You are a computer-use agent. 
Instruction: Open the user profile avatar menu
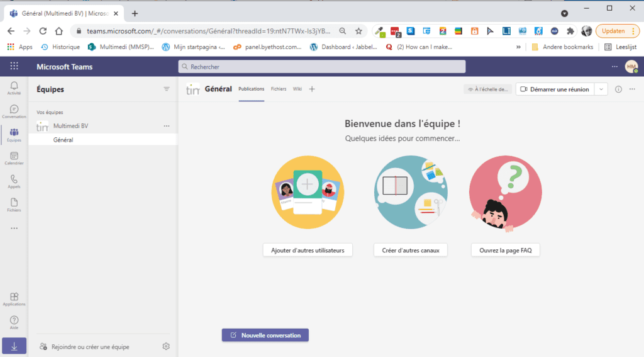click(x=631, y=67)
